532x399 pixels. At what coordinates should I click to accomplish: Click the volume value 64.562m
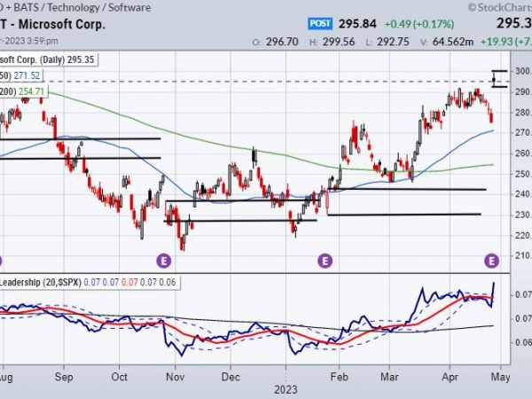point(452,42)
